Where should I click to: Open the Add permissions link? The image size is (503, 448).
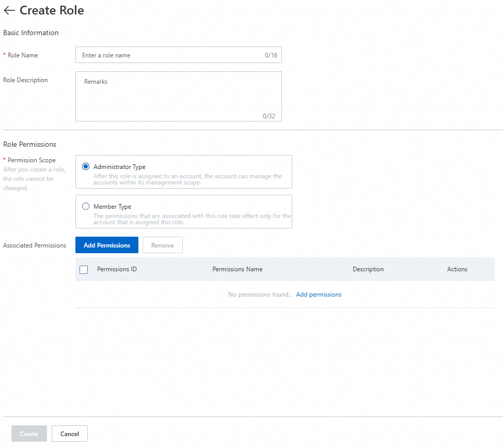[x=319, y=295]
